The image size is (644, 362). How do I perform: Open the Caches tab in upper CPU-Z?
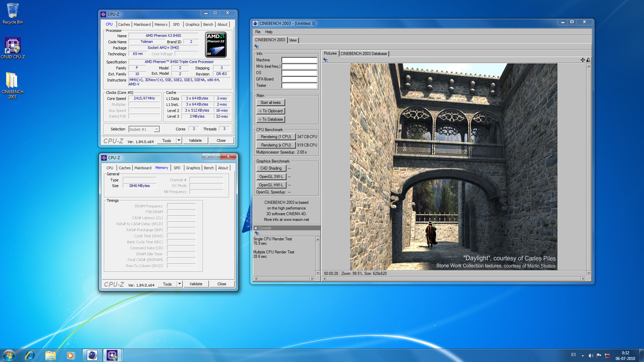(124, 24)
